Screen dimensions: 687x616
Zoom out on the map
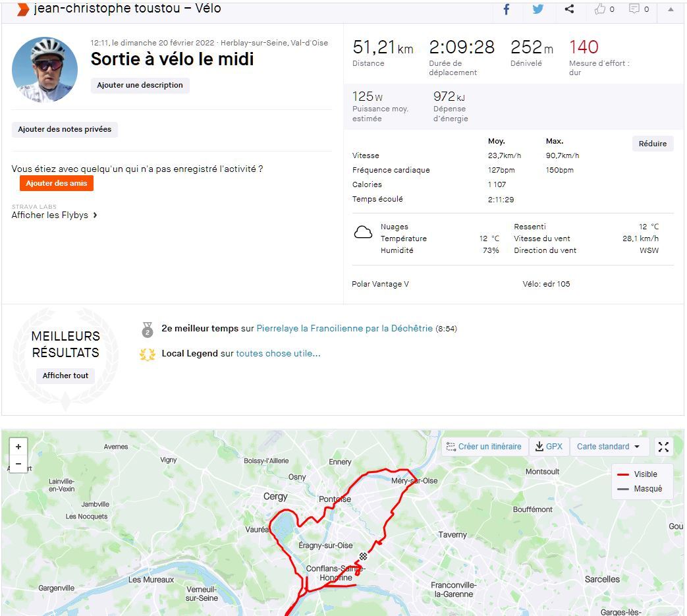[18, 464]
